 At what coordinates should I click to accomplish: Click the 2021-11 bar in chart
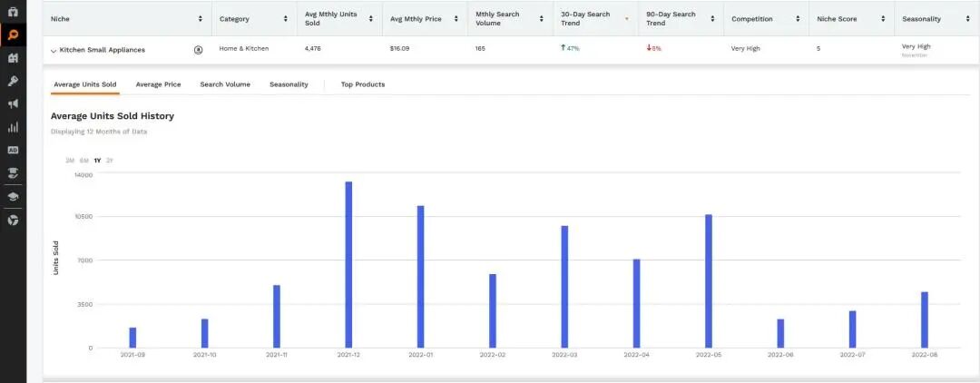point(277,316)
